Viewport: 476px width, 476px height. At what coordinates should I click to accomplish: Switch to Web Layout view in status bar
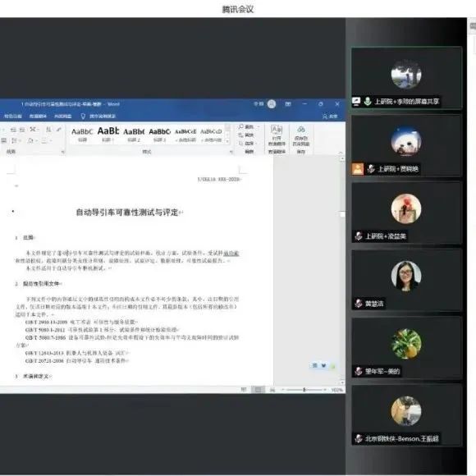coord(272,390)
